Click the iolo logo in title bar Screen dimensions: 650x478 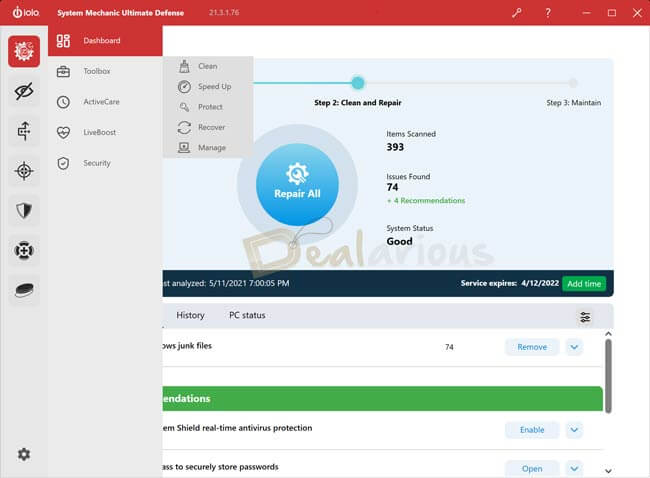pyautogui.click(x=26, y=12)
